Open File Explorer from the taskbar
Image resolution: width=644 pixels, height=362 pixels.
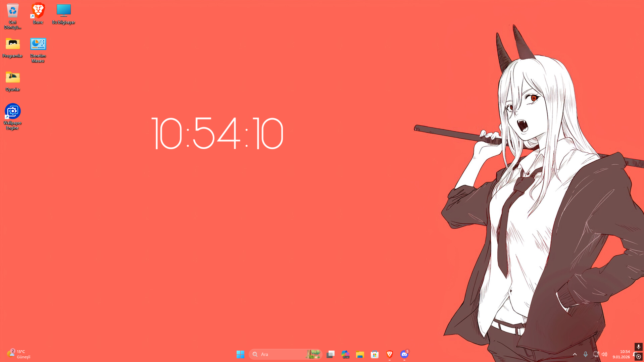click(360, 354)
